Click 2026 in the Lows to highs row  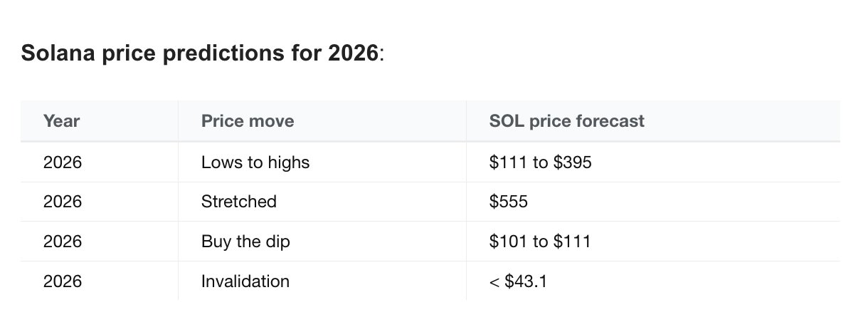pyautogui.click(x=63, y=162)
